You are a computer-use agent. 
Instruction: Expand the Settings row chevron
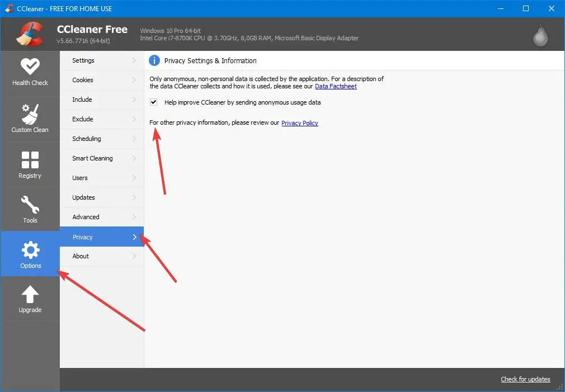pos(134,60)
